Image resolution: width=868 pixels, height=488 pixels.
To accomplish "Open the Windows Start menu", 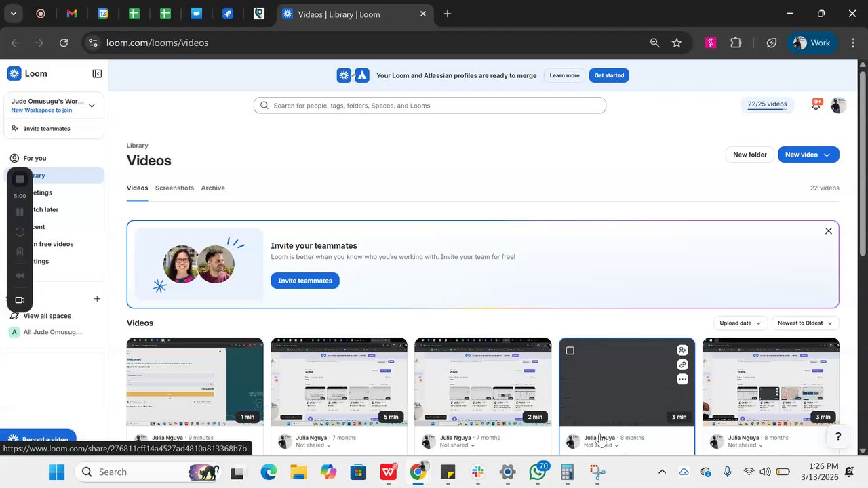I will [56, 472].
